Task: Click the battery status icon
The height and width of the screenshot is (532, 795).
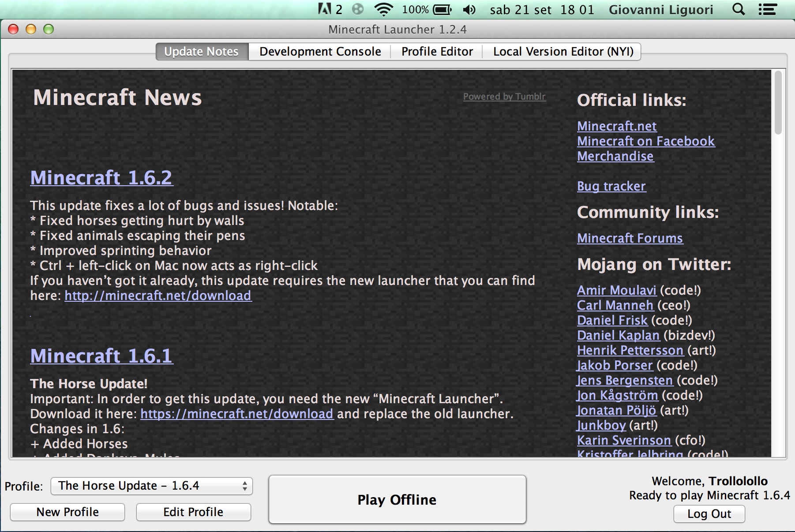Action: point(442,9)
